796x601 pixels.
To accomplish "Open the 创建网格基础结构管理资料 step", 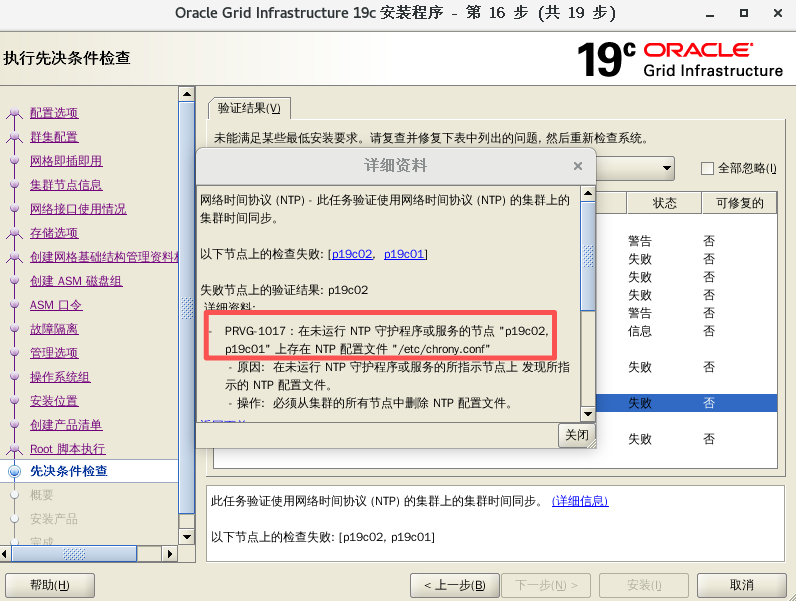I will click(104, 257).
